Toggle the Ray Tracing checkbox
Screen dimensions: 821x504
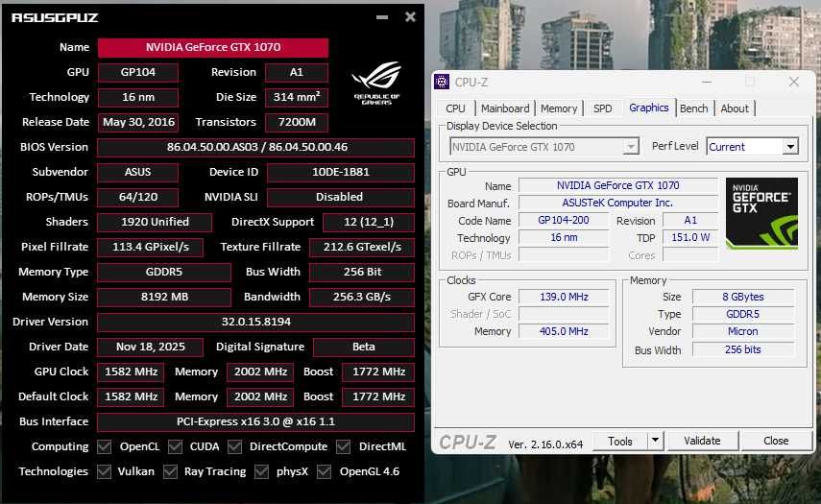pos(170,471)
